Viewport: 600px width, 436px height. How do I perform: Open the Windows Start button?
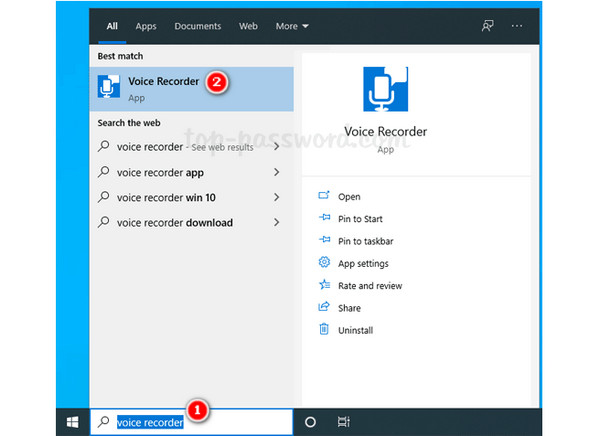[x=72, y=422]
